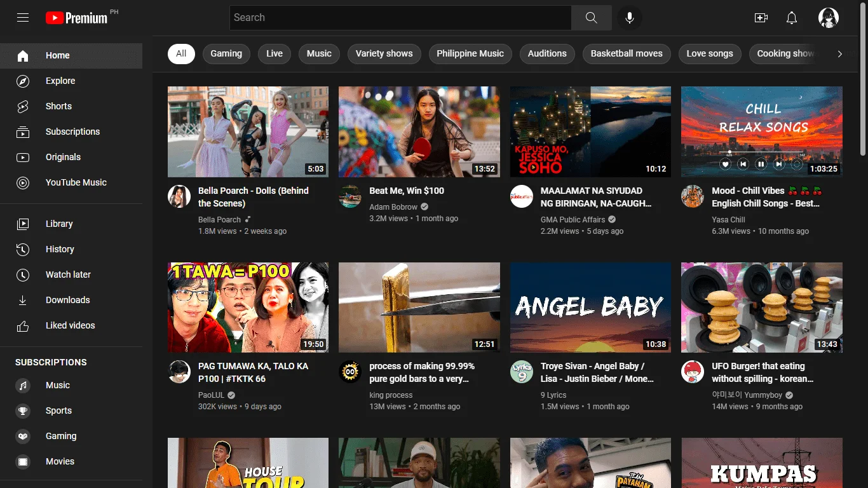Select the Live filter chip
Screen dimensions: 868x488
coord(275,53)
